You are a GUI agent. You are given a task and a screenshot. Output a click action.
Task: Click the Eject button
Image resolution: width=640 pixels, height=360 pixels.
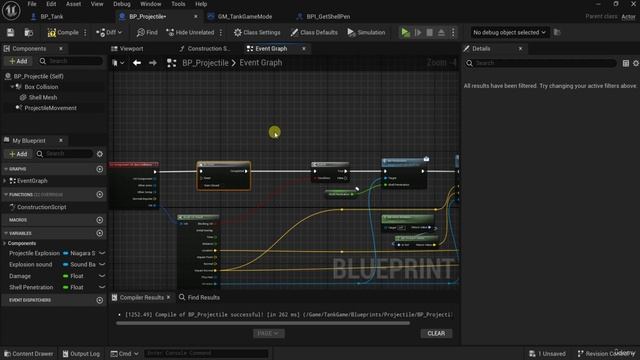click(441, 32)
